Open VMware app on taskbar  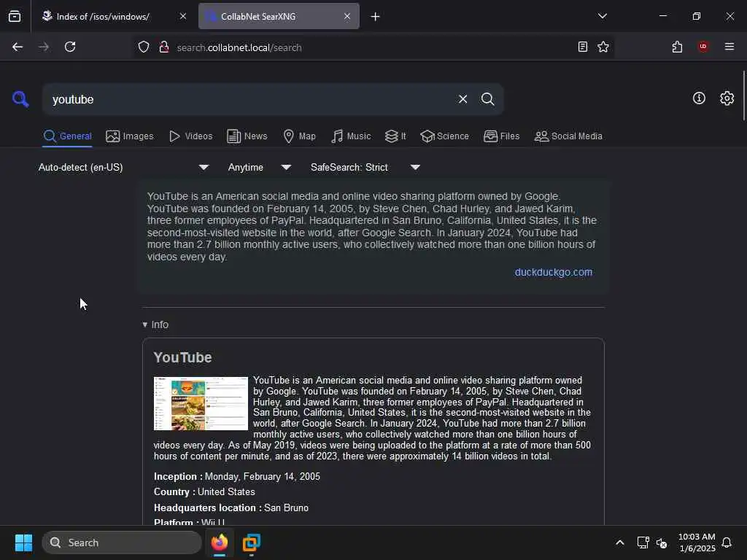click(x=251, y=542)
